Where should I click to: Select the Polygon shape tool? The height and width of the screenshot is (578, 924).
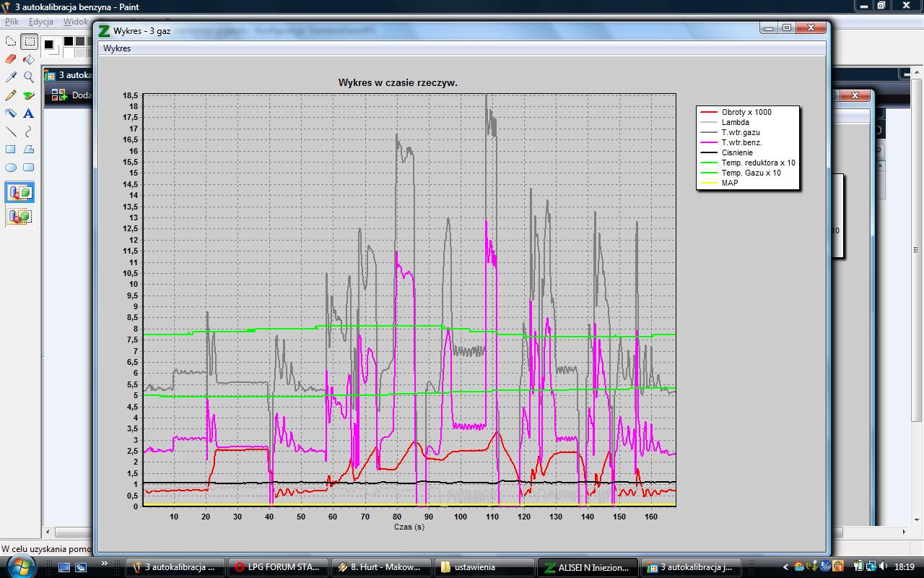(x=29, y=150)
